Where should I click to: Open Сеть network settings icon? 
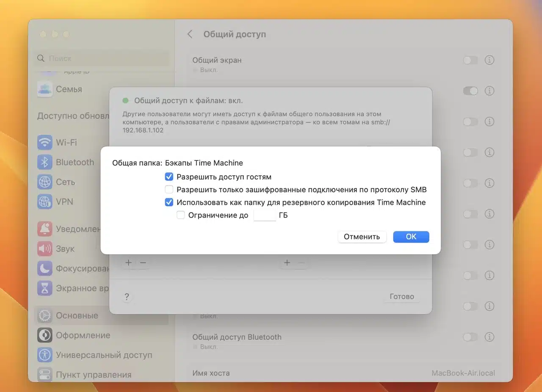(x=44, y=182)
